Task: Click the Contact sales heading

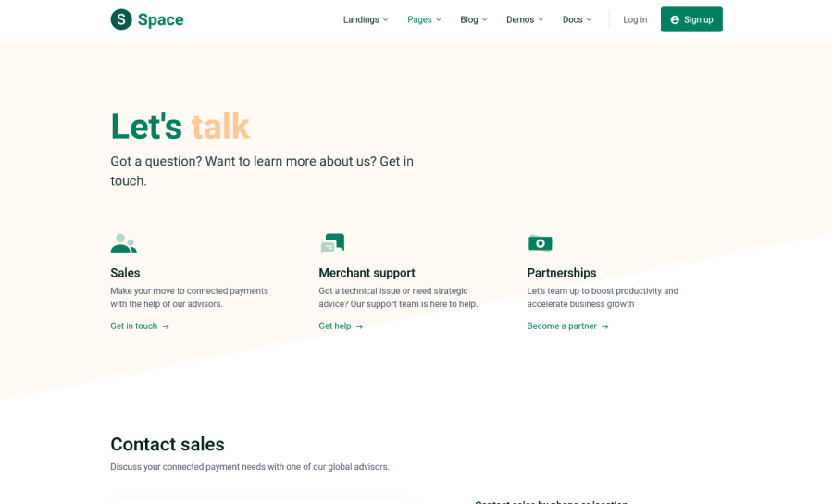Action: (168, 444)
